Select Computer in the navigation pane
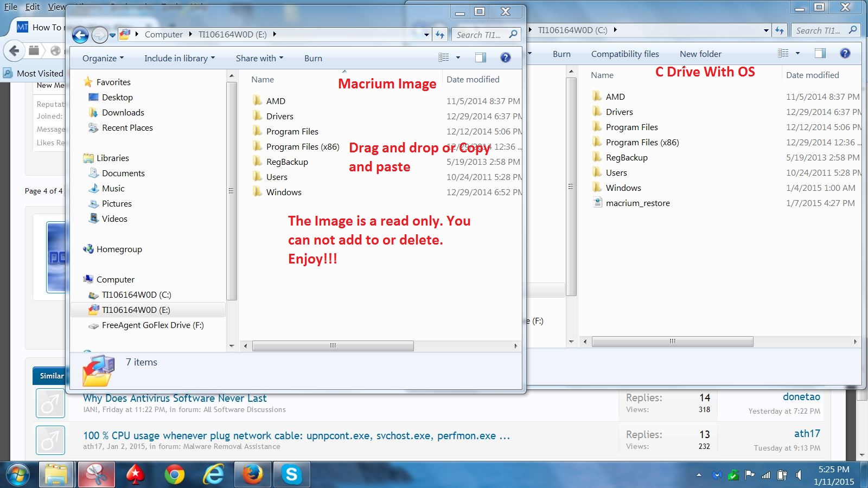The height and width of the screenshot is (488, 868). (x=116, y=279)
